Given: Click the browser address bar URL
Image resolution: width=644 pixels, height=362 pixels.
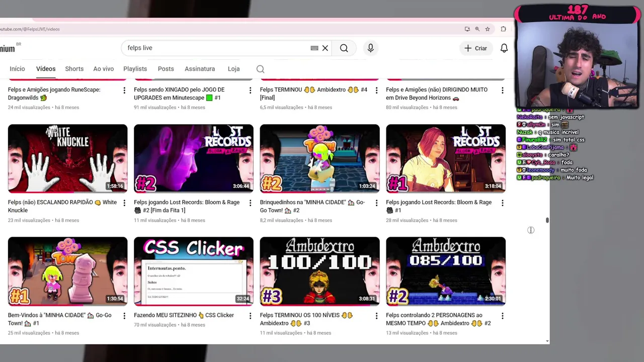Looking at the screenshot, I should 30,29.
